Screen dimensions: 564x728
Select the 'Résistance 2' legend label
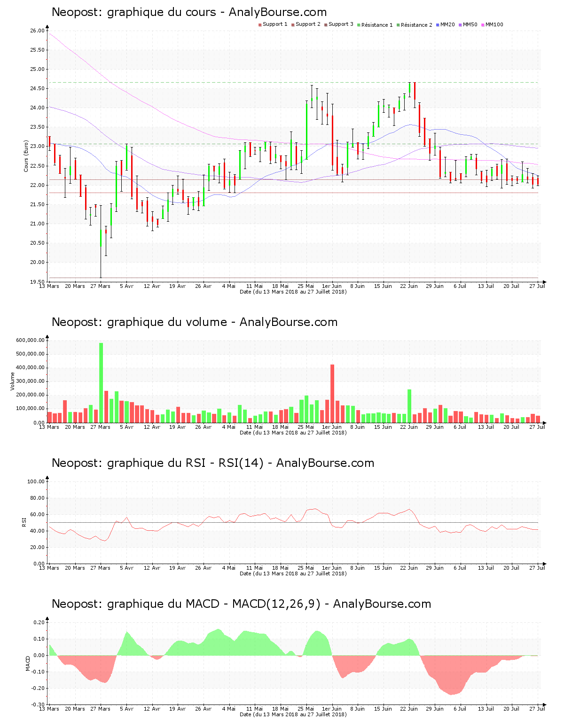pyautogui.click(x=416, y=25)
